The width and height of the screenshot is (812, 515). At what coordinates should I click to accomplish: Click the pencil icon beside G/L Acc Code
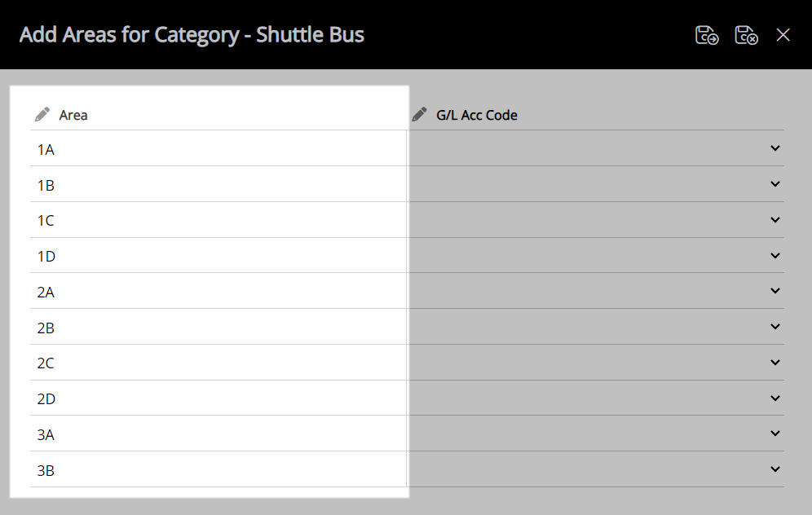click(420, 114)
